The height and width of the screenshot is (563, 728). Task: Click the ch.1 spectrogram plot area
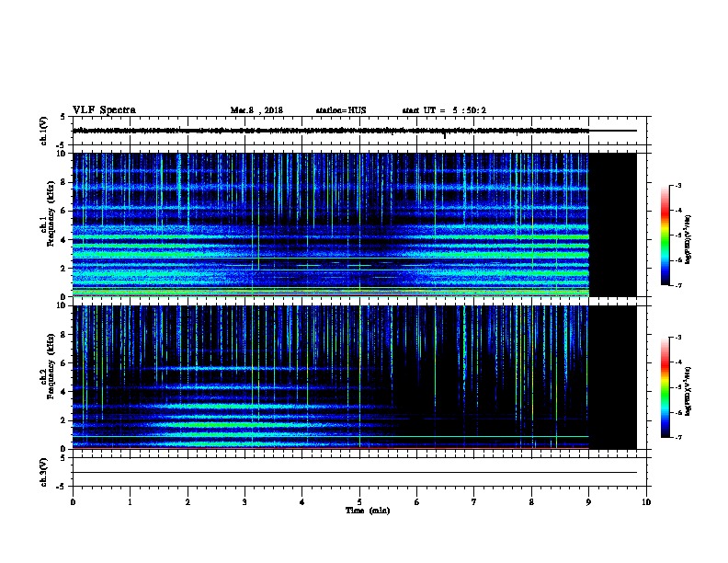coord(354,224)
